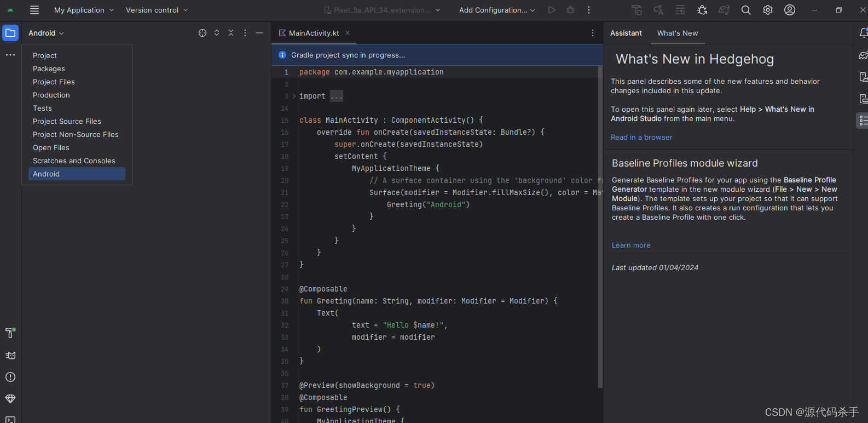Click 'Last updated 01/04/2024' text
Screen dimensions: 868x423
pos(655,267)
